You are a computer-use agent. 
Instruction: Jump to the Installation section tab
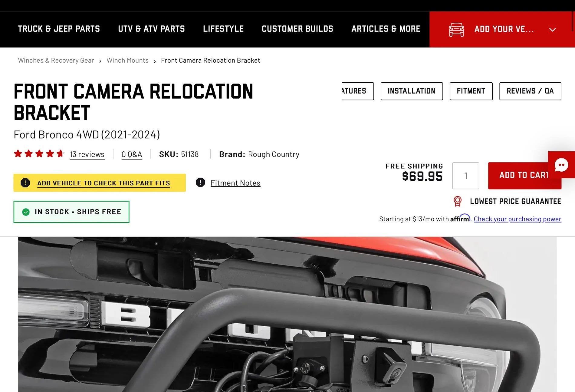click(412, 91)
